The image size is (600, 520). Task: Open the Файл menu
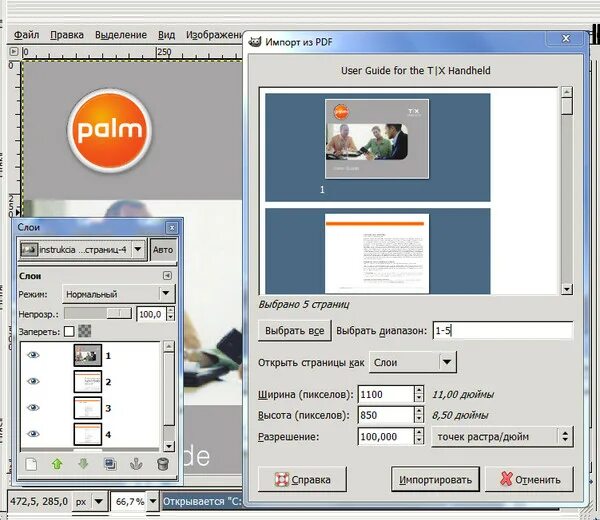tap(26, 35)
